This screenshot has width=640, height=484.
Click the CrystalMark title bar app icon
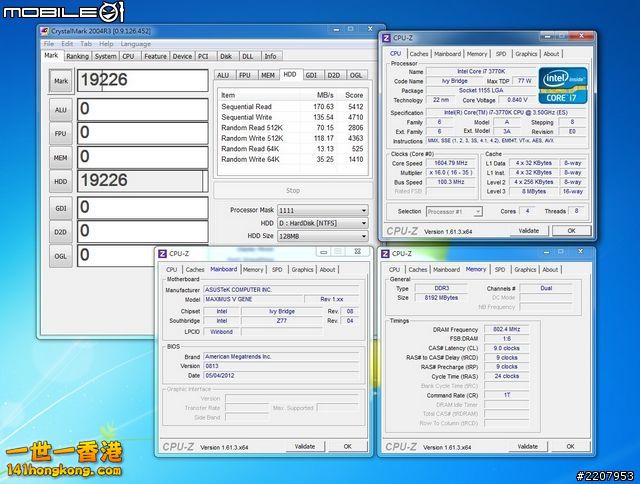[44, 31]
